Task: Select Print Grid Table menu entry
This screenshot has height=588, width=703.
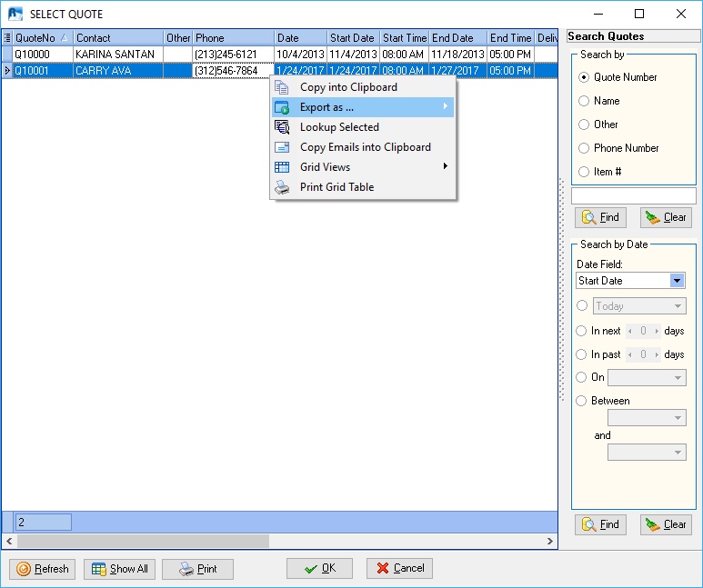Action: [336, 188]
